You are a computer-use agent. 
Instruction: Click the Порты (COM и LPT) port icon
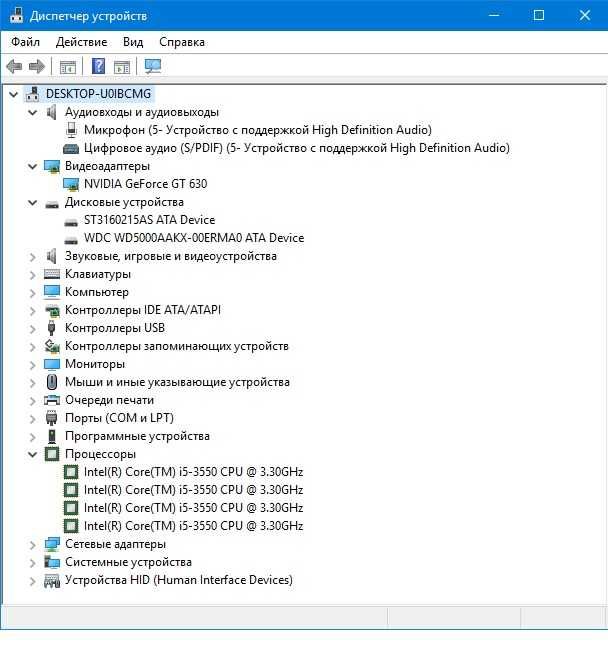click(x=51, y=418)
